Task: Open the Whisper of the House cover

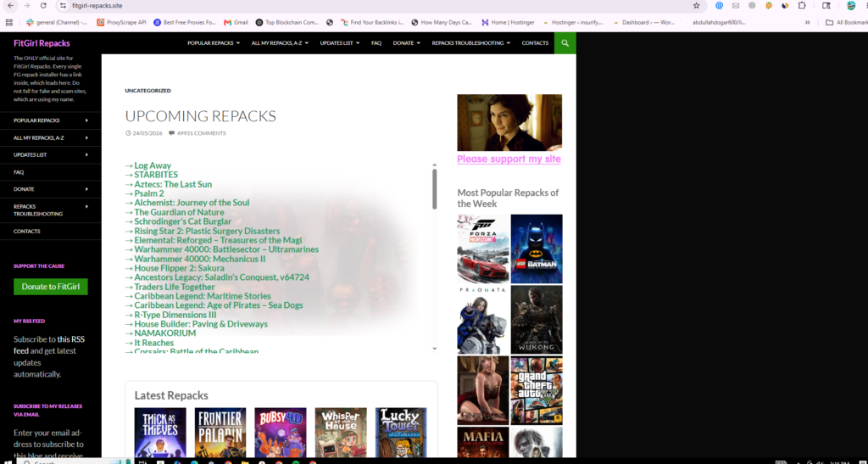Action: (341, 433)
